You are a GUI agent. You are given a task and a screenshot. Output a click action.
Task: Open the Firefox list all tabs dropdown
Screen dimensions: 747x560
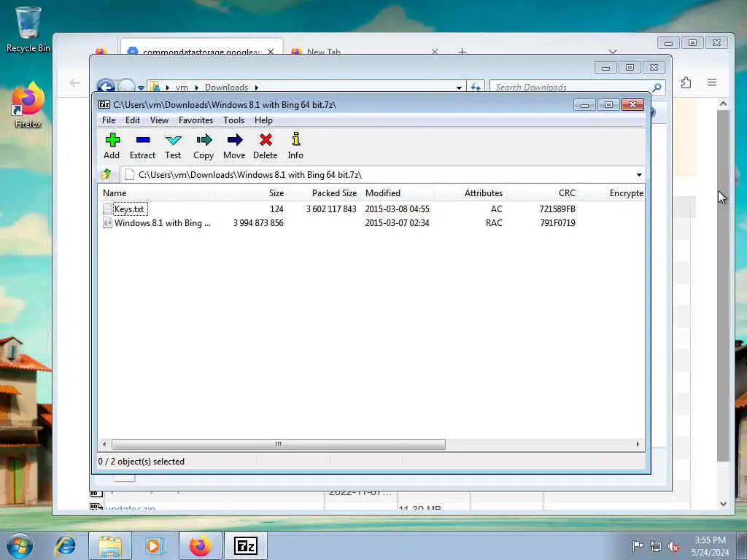coord(613,51)
